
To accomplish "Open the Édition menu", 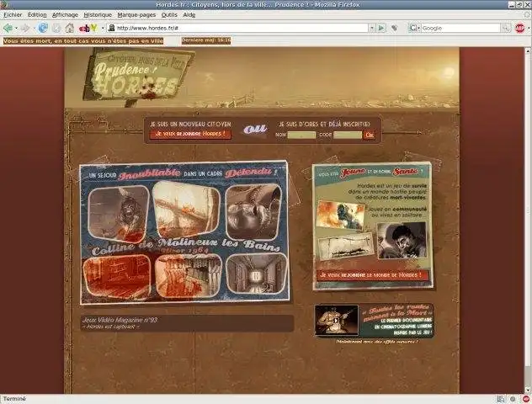I will [x=37, y=15].
